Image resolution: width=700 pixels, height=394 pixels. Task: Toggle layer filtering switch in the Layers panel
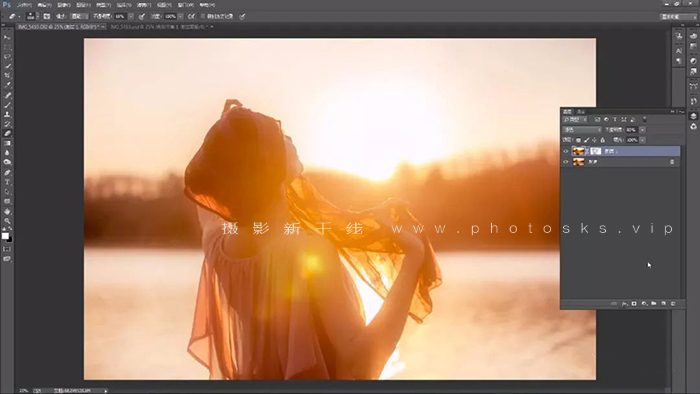coord(644,120)
